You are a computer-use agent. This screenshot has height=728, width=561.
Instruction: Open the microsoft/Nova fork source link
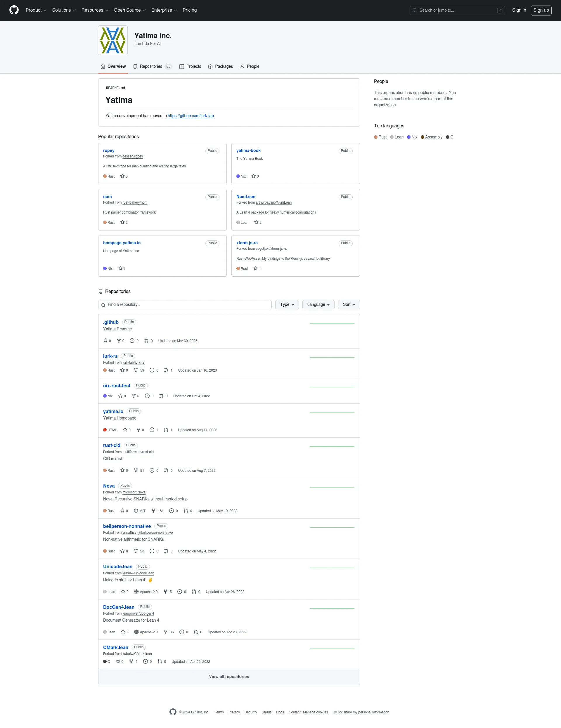(134, 492)
